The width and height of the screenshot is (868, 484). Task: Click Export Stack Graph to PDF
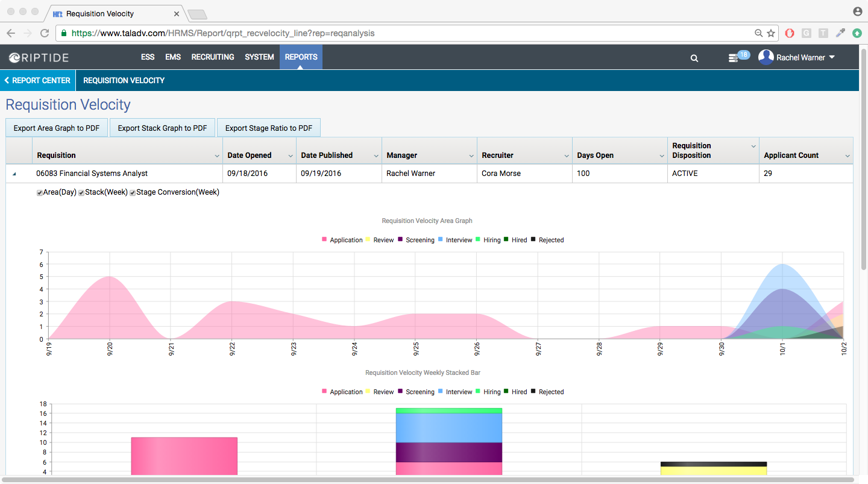point(162,128)
